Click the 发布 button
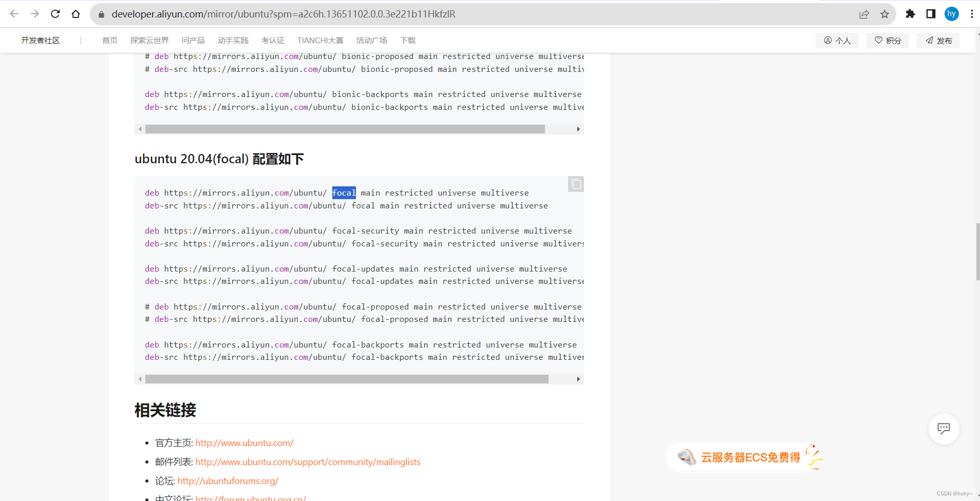980x501 pixels. tap(938, 41)
